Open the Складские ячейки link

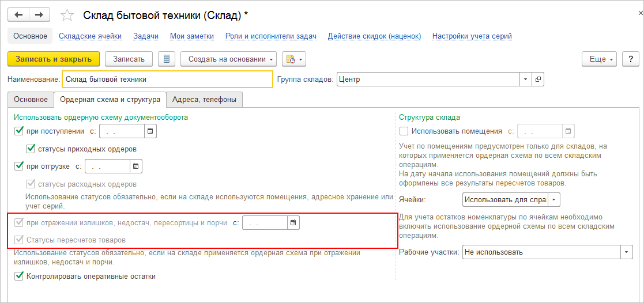click(x=90, y=36)
